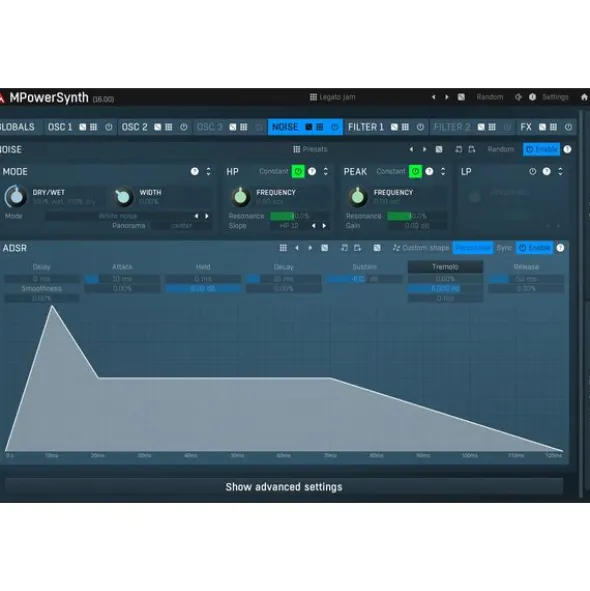Screen dimensions: 590x591
Task: Click the WIDTH knob
Action: [x=123, y=196]
